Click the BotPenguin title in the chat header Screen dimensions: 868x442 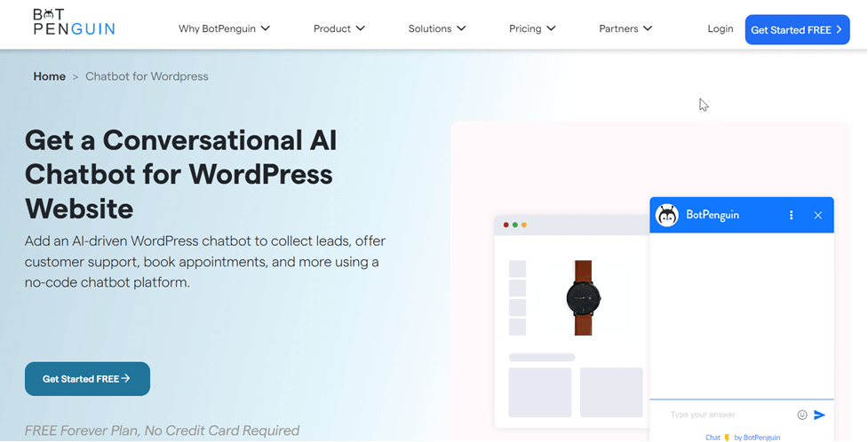tap(713, 215)
